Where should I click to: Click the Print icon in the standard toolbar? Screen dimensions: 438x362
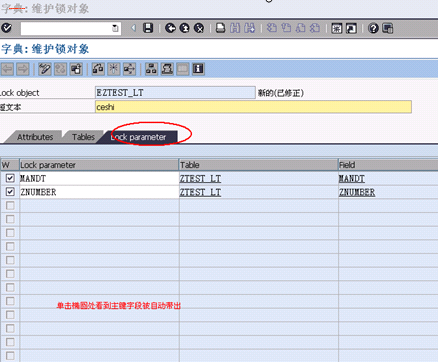(x=220, y=28)
